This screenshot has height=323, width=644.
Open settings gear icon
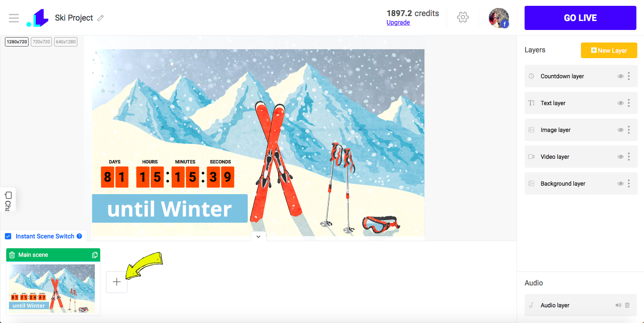pyautogui.click(x=463, y=17)
